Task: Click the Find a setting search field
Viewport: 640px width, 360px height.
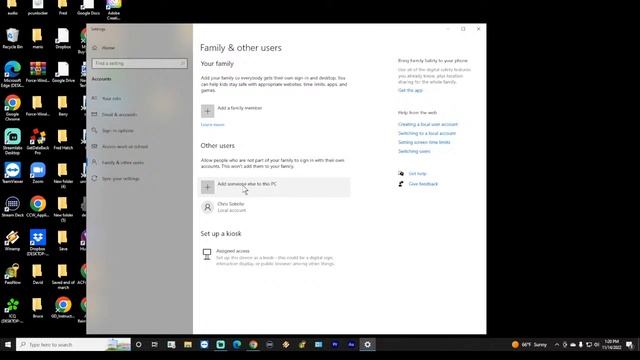Action: [140, 63]
